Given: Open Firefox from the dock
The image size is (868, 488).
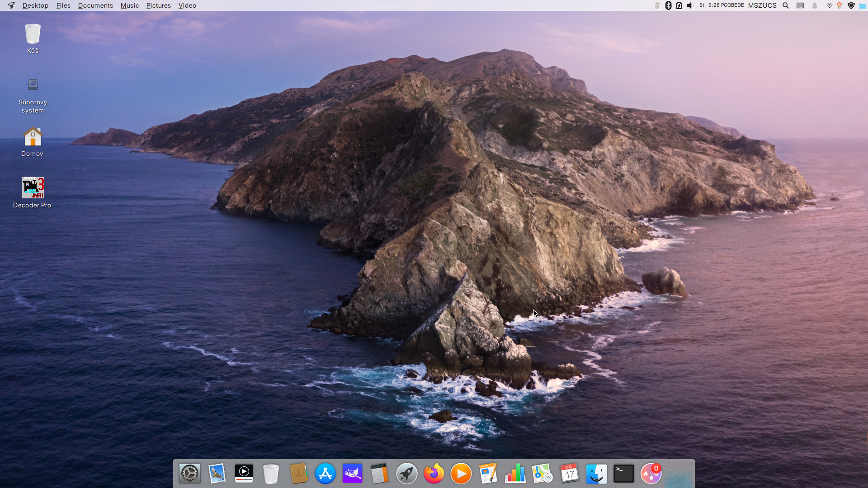Looking at the screenshot, I should 434,474.
